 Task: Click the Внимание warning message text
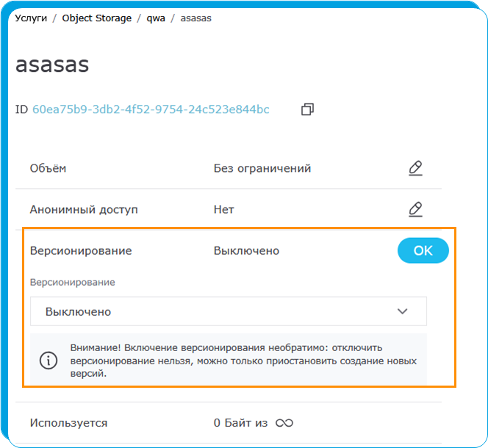[x=243, y=360]
